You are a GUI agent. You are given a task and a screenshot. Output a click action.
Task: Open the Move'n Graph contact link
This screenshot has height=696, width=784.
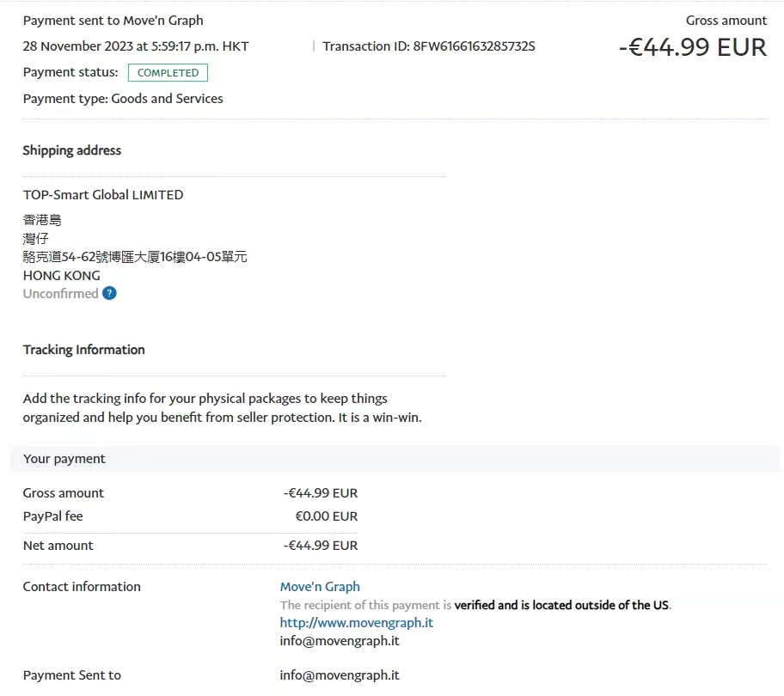(x=320, y=587)
